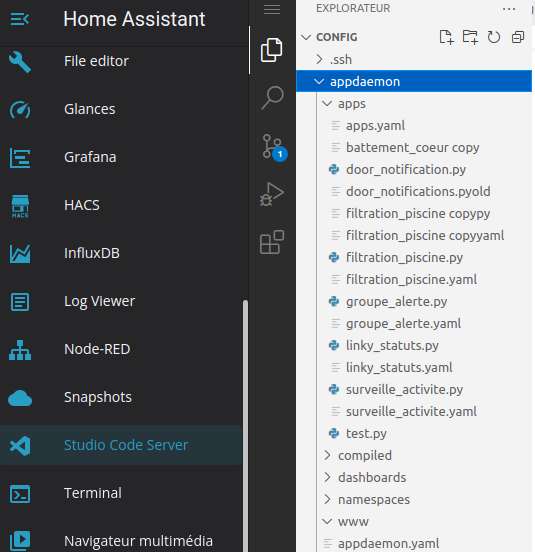
Task: Open the Navigateur multimédia play icon
Action: tap(20, 541)
